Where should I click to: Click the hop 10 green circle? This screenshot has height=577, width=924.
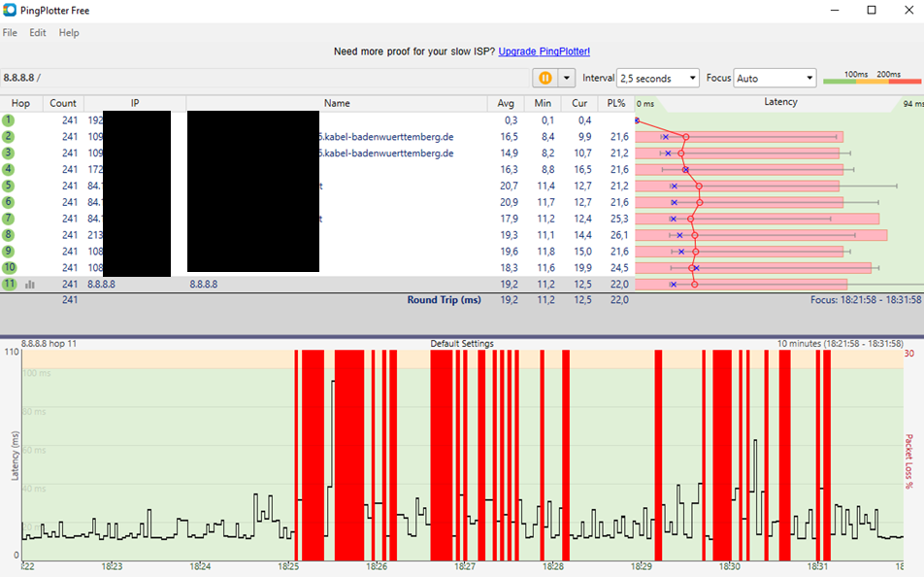(x=9, y=267)
